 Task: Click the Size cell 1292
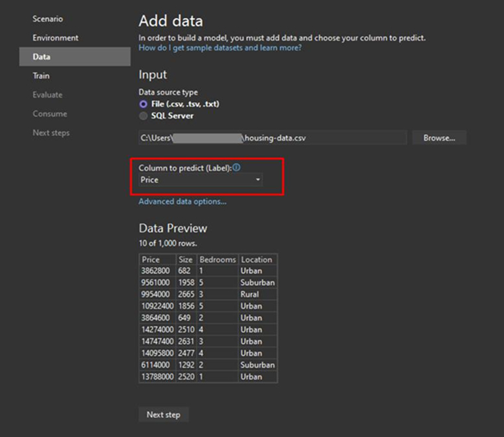tap(186, 365)
